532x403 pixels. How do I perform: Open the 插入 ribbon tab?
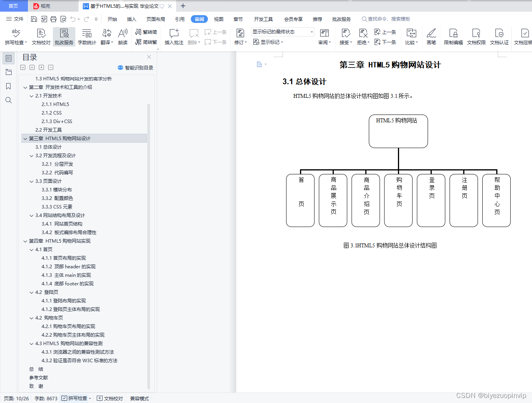click(132, 19)
